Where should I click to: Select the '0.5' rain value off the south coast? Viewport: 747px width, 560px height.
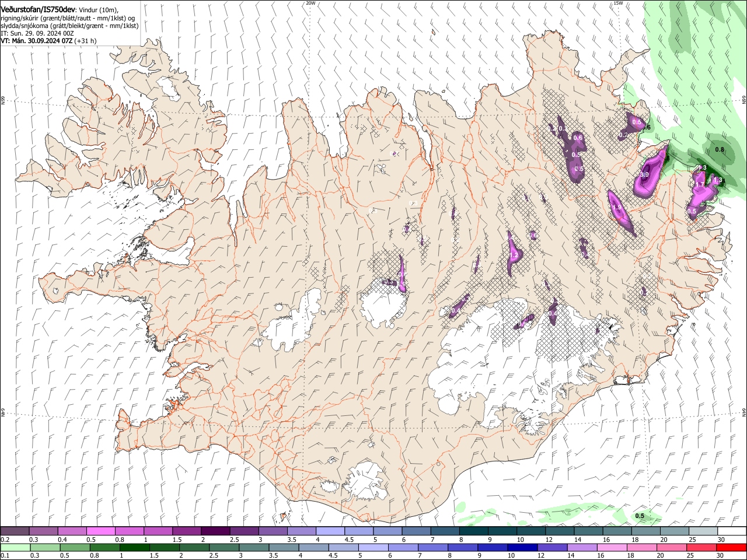click(x=640, y=516)
